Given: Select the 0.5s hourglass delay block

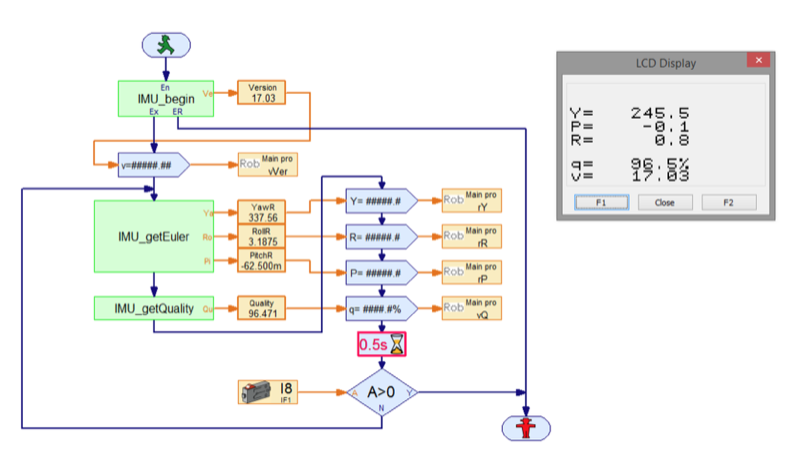Looking at the screenshot, I should click(383, 345).
